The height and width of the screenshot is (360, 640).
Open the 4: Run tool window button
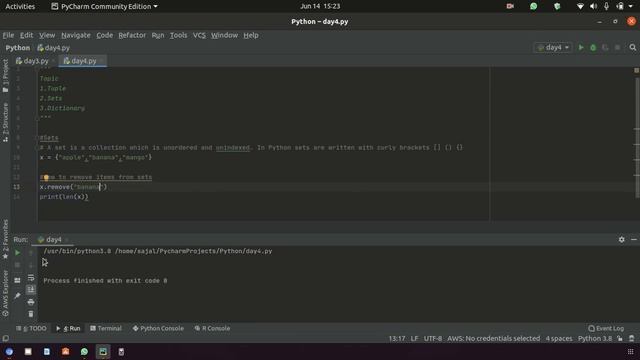[68, 329]
